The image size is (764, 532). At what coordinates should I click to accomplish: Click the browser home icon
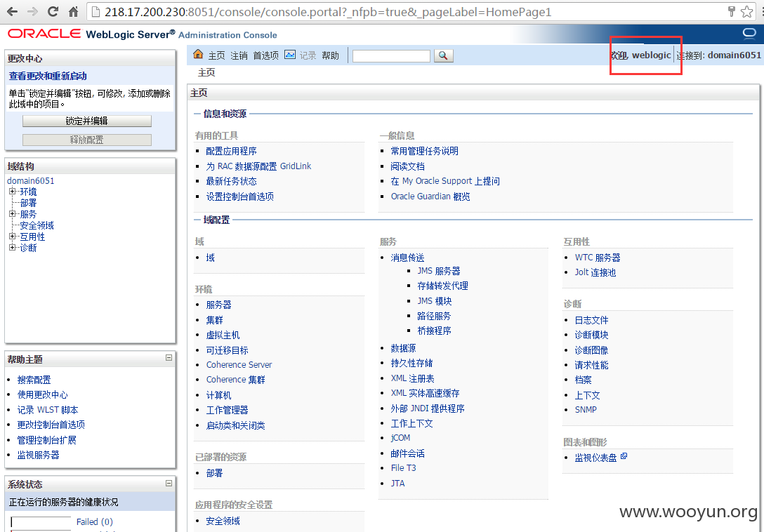[x=73, y=12]
